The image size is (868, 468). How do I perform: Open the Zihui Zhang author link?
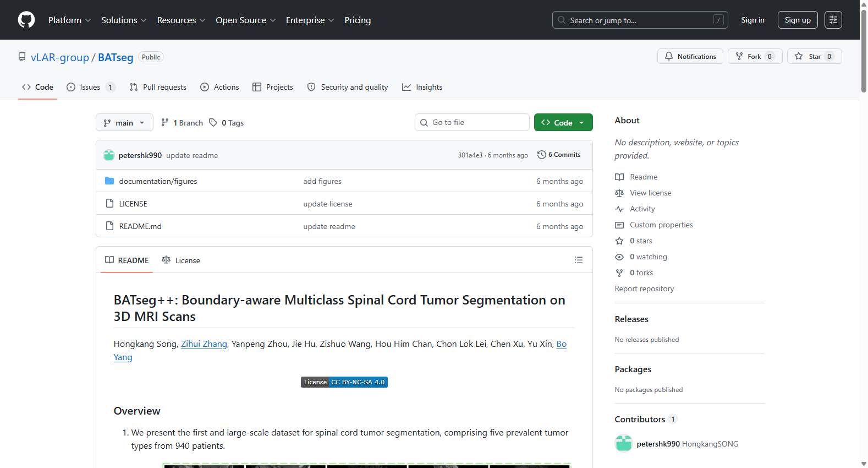point(204,344)
